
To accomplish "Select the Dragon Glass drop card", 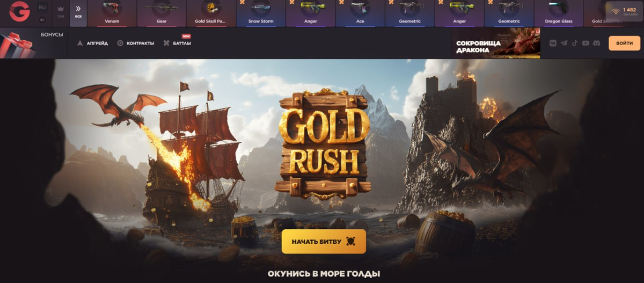I will point(560,13).
